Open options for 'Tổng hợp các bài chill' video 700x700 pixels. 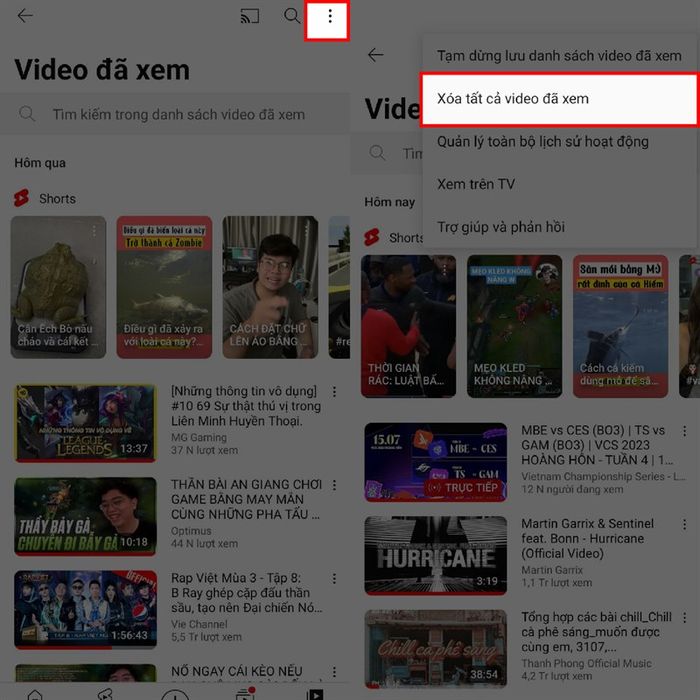pos(684,617)
